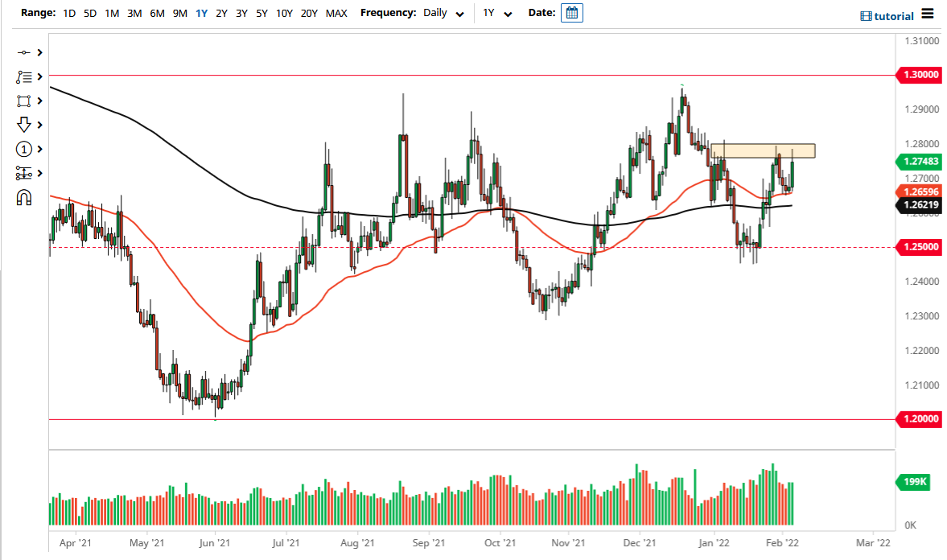Select the arrow annotation tool
This screenshot has height=560, width=947.
[25, 125]
